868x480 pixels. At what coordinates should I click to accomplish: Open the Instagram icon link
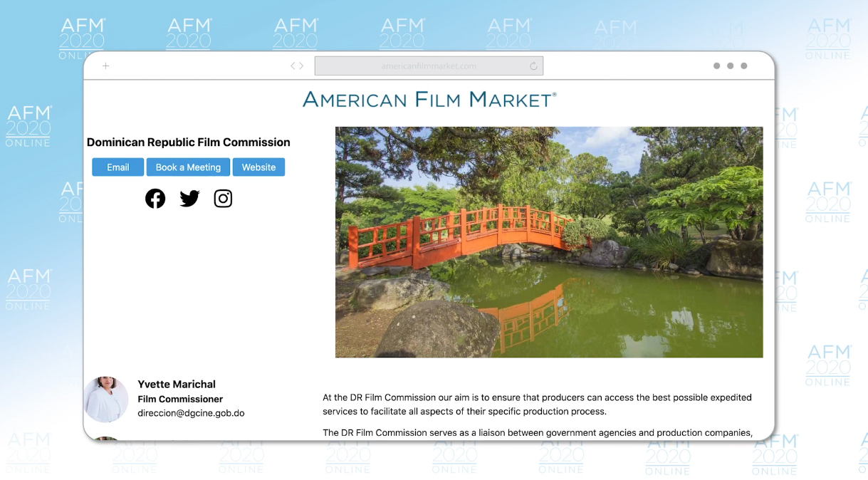point(223,199)
